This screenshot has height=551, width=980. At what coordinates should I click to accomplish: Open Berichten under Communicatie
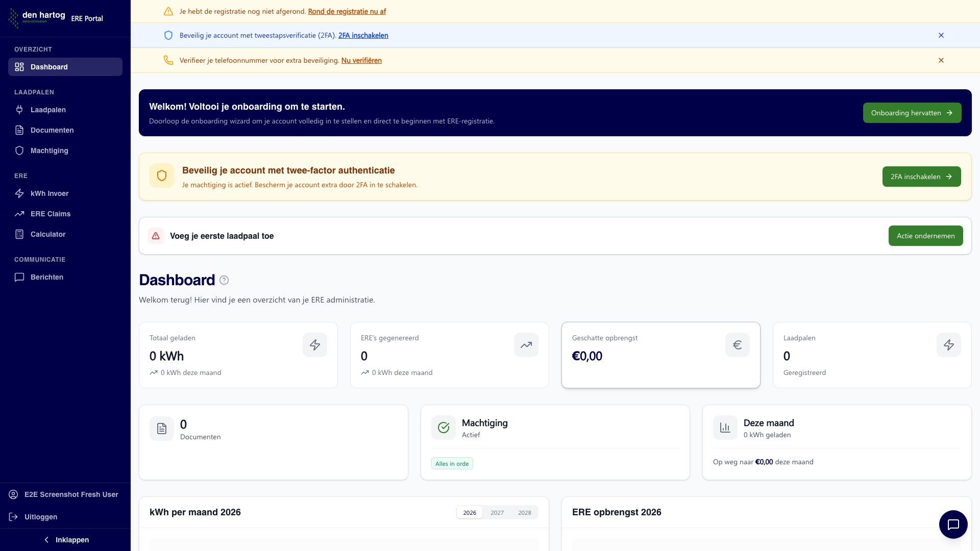click(x=46, y=277)
